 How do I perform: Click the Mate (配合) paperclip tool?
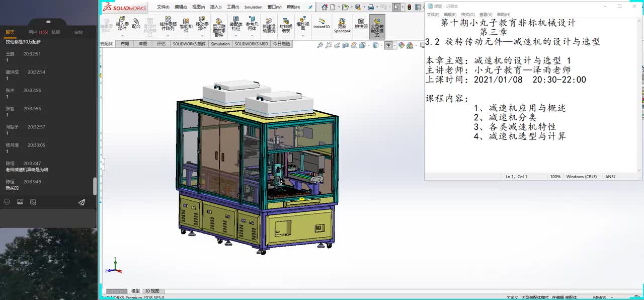(136, 24)
